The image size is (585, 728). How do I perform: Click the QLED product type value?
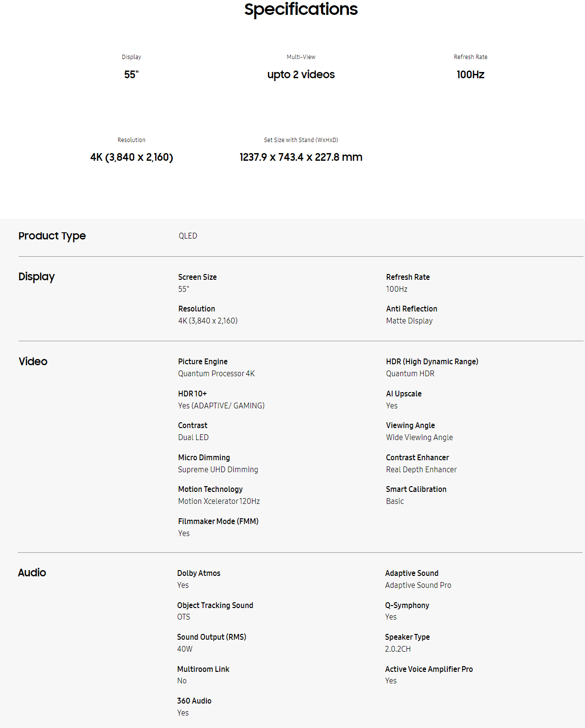click(188, 236)
